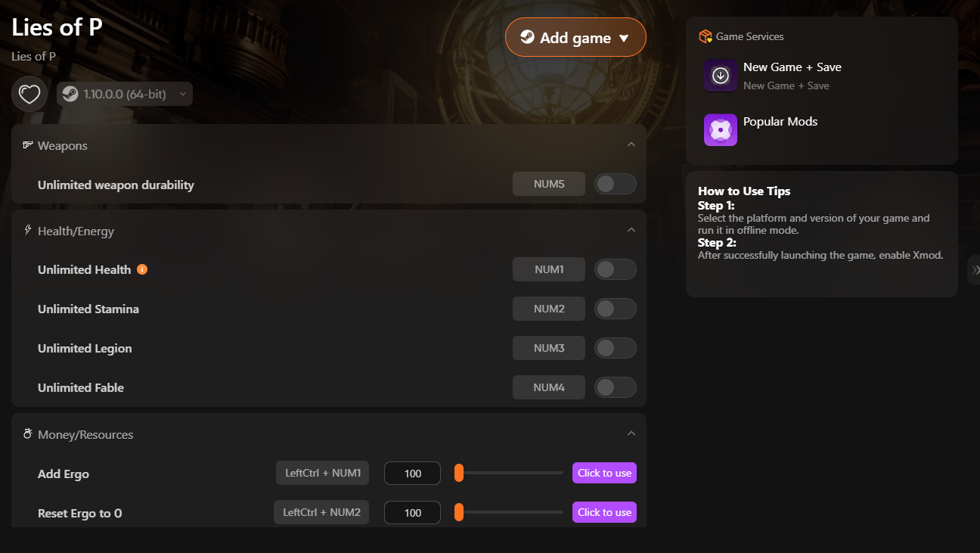
Task: Enable Unlimited Health toggle
Action: (x=615, y=269)
